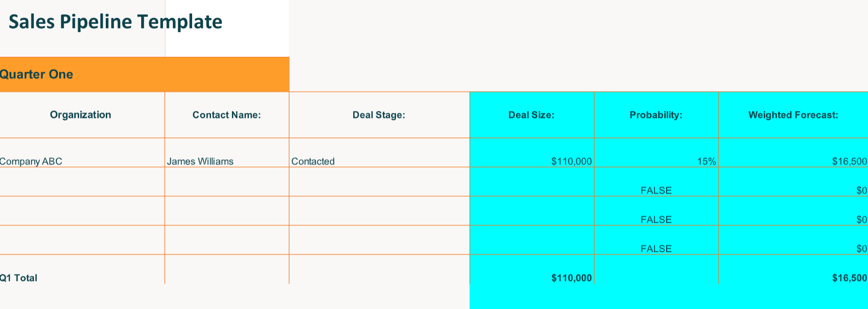Select the Contact Name header cell
868x309 pixels.
[227, 115]
